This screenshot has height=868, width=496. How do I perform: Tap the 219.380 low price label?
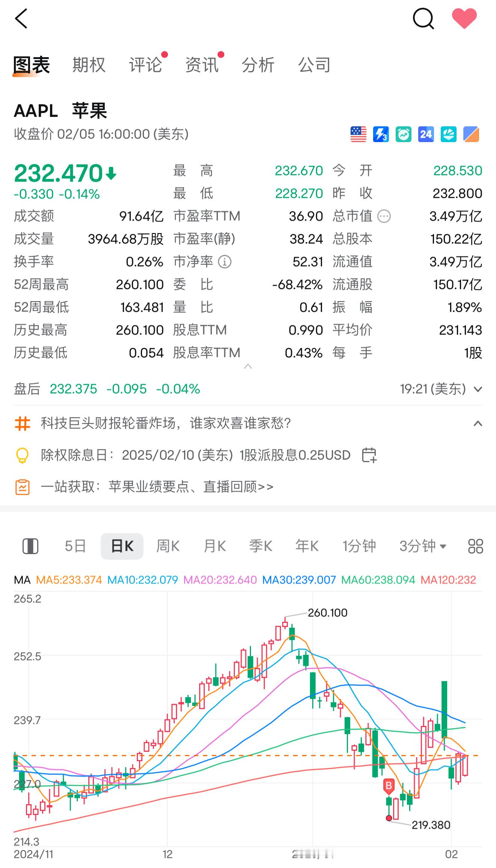[431, 825]
